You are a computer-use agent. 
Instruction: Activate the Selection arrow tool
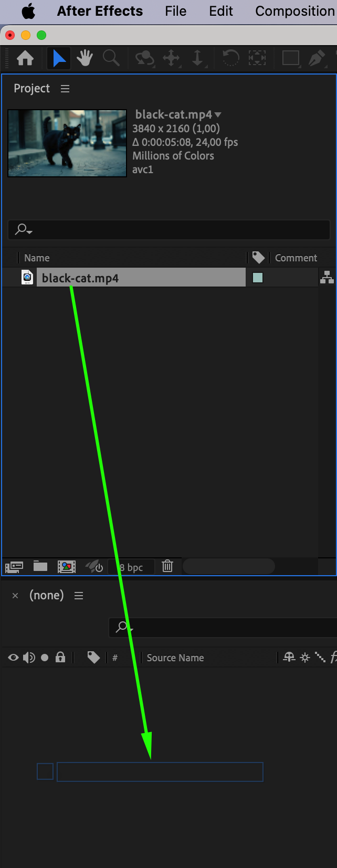(x=59, y=58)
